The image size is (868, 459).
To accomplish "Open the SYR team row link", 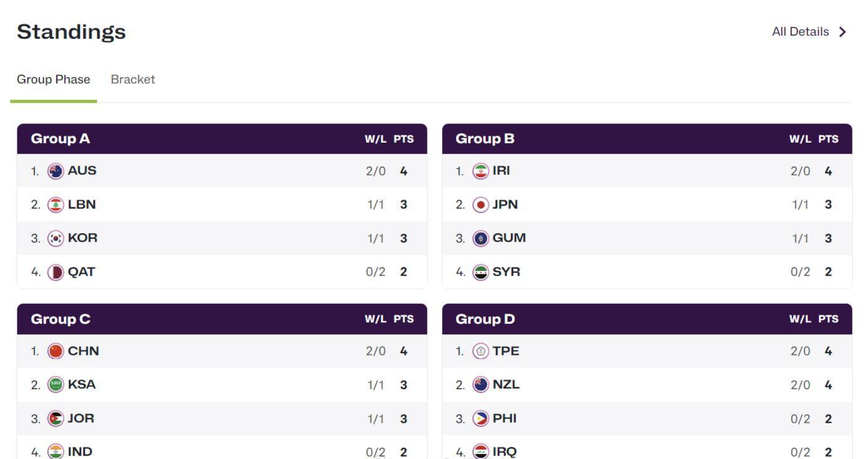I will point(506,272).
